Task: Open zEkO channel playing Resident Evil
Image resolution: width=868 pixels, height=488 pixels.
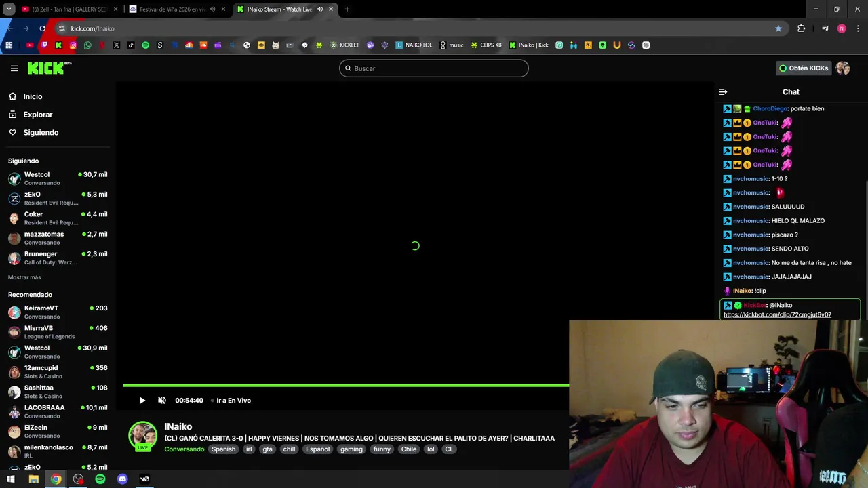Action: coord(58,198)
